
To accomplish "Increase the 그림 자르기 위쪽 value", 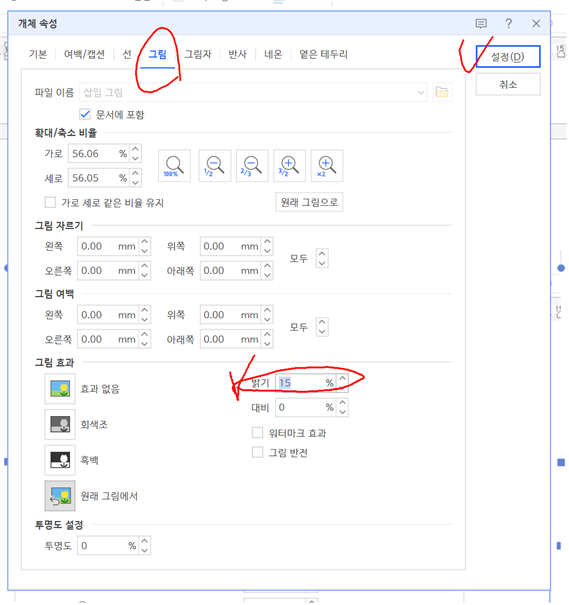I will click(267, 242).
